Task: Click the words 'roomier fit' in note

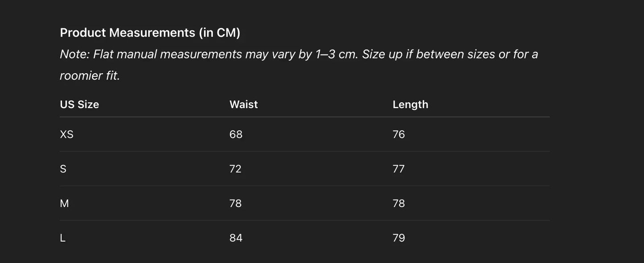Action: click(x=89, y=76)
